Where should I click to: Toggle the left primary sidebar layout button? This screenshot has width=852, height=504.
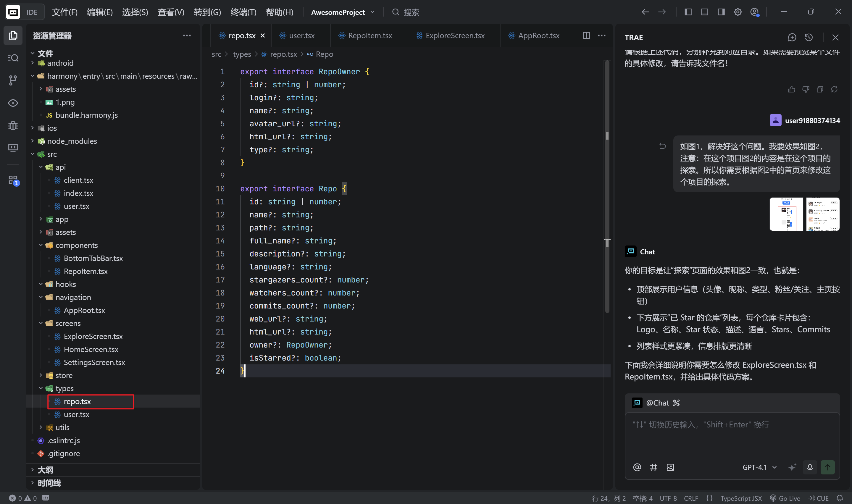click(688, 12)
